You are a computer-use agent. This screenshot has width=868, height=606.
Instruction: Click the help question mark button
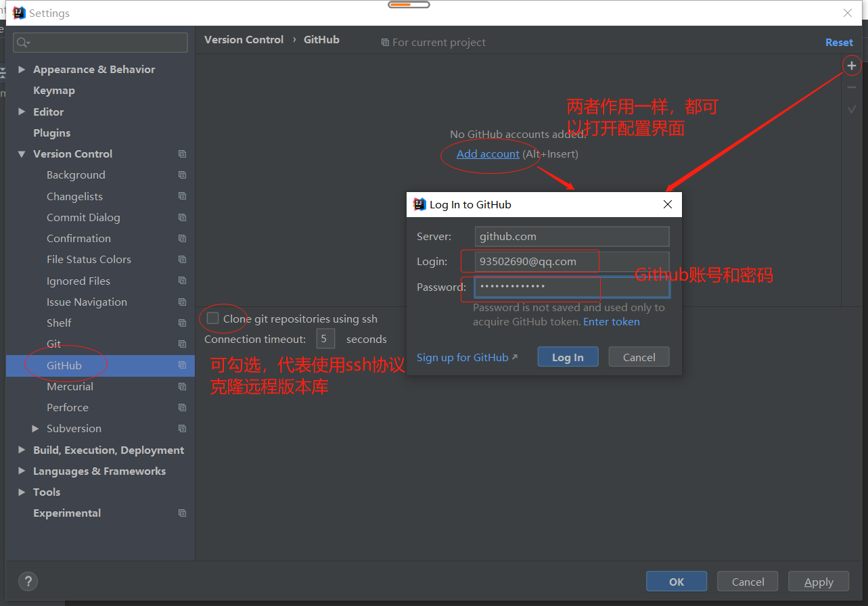pos(28,581)
